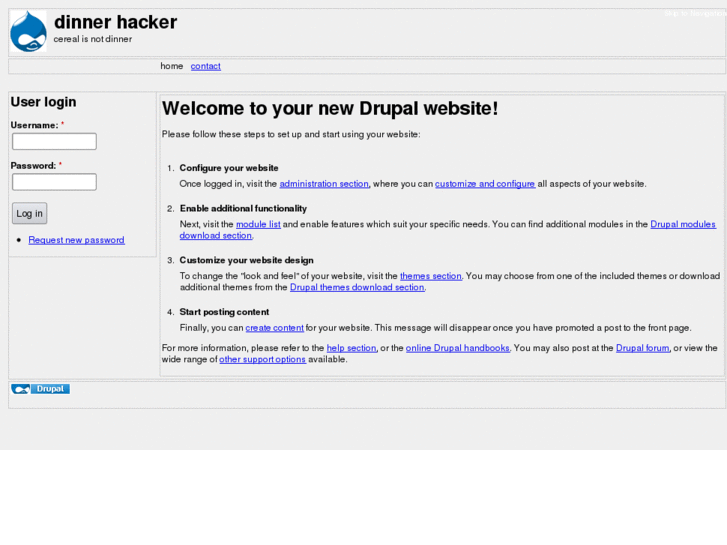
Task: Click the Drupal droplet logo in header
Action: [28, 31]
